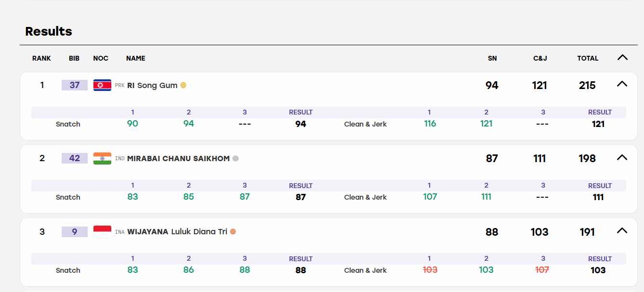
Task: Click bib number 37 badge
Action: click(x=75, y=85)
